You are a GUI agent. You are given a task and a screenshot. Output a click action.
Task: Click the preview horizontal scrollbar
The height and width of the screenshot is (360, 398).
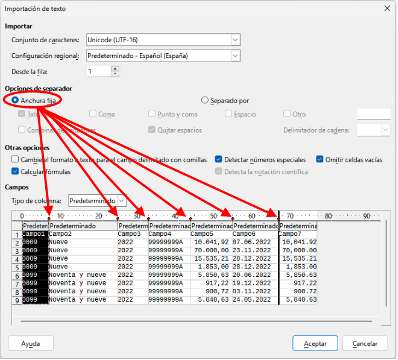tap(196, 321)
